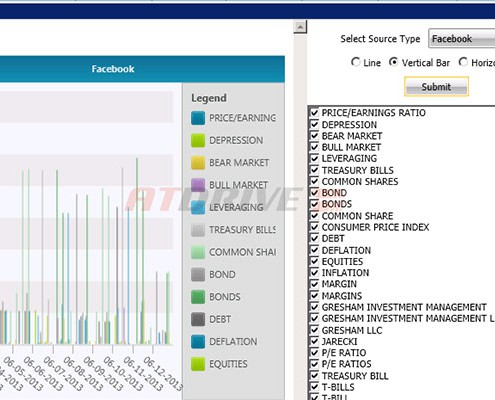This screenshot has height=400, width=495.
Task: Toggle CONSUMER PRICE INDEX checkbox
Action: click(x=314, y=227)
